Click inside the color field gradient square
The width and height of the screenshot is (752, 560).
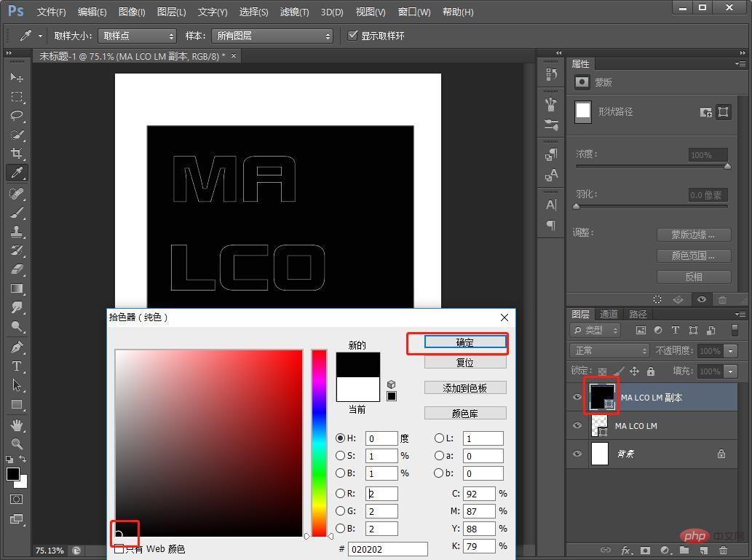(209, 443)
